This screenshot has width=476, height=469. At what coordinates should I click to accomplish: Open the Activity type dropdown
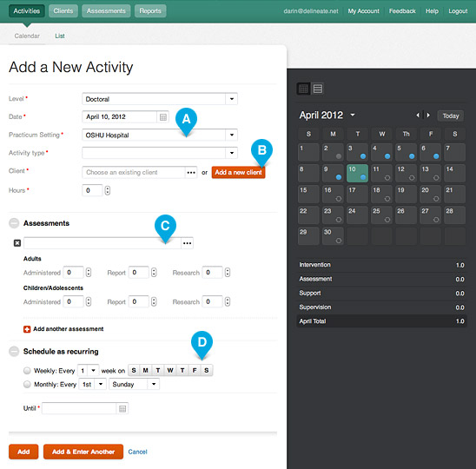click(160, 153)
